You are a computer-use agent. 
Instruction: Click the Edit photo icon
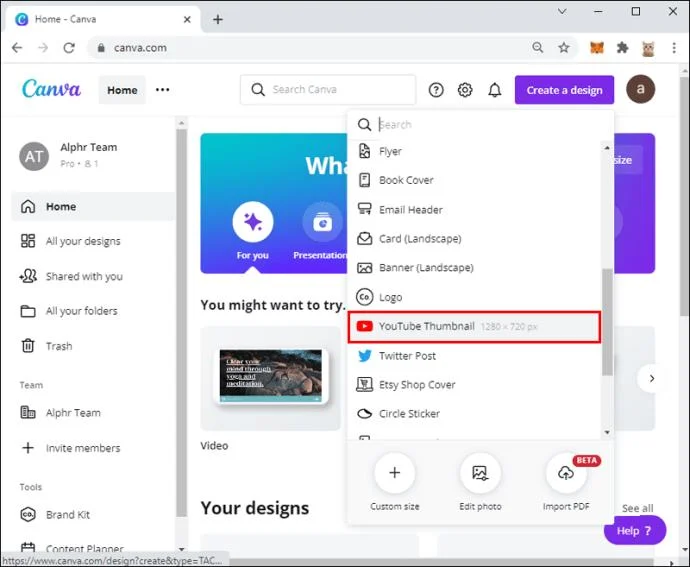click(x=480, y=473)
